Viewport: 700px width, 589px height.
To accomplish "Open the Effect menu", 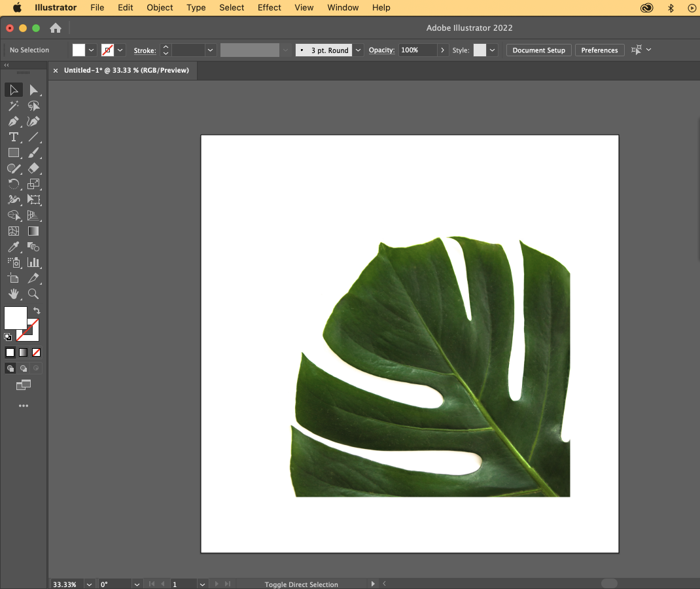I will (x=269, y=7).
